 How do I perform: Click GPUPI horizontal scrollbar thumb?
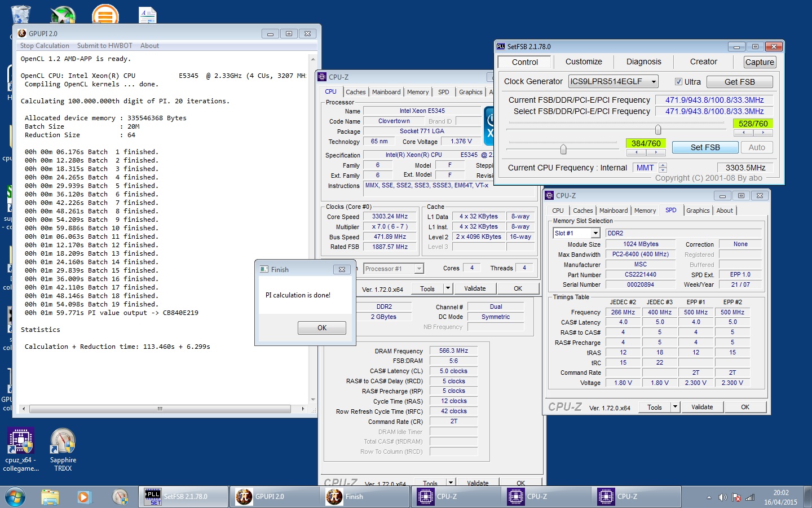pyautogui.click(x=160, y=409)
